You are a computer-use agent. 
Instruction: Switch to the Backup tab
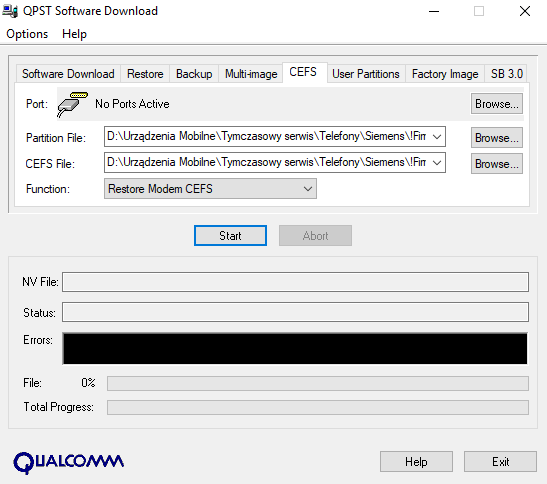(194, 74)
